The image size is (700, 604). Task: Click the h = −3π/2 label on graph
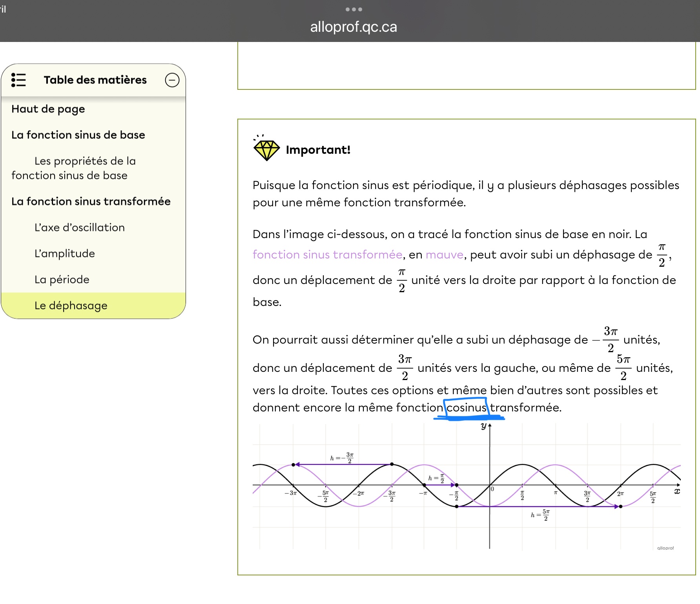point(342,458)
